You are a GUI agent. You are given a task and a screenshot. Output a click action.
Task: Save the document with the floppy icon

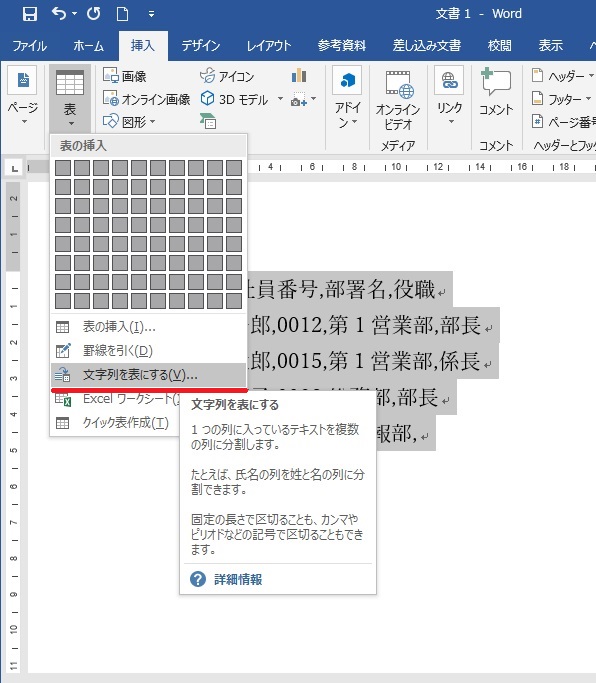coord(30,14)
